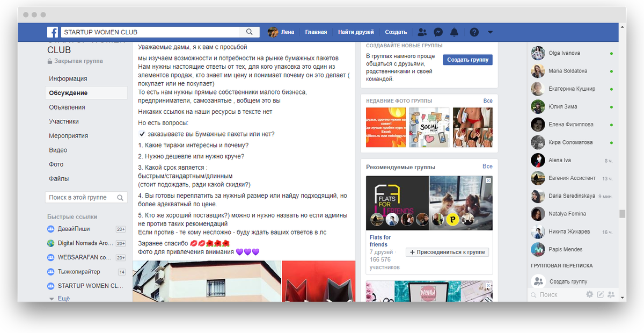
Task: Open chat with Daria Seredinskaya
Action: 572,196
